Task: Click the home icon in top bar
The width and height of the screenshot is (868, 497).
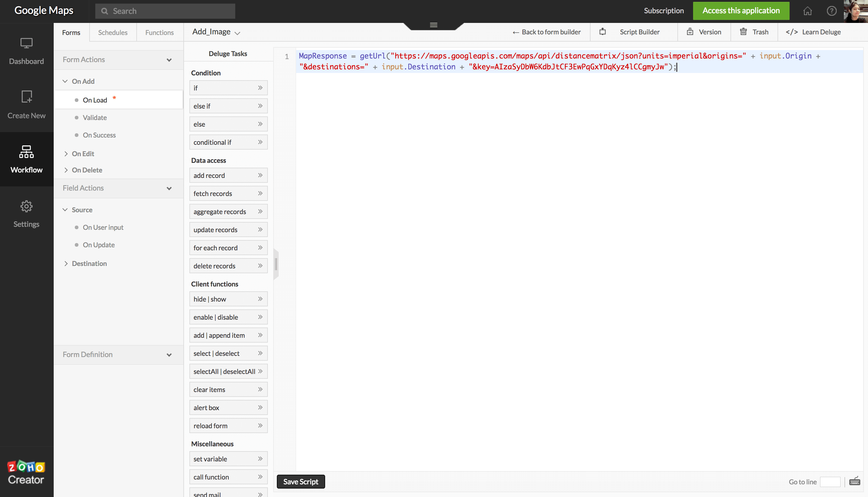Action: pos(807,11)
